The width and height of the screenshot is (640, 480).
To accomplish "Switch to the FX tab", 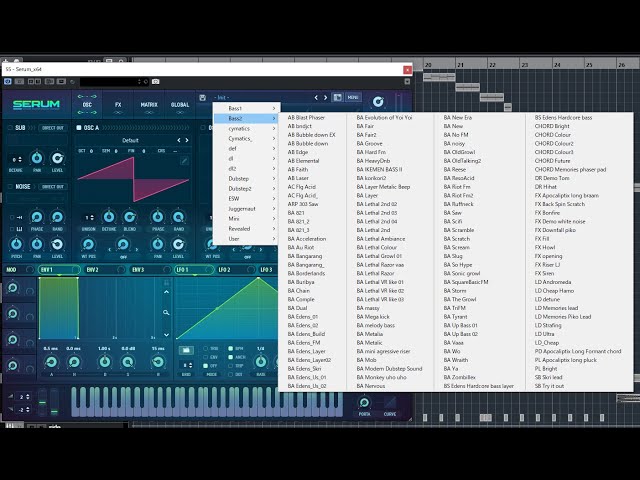I will click(x=118, y=104).
